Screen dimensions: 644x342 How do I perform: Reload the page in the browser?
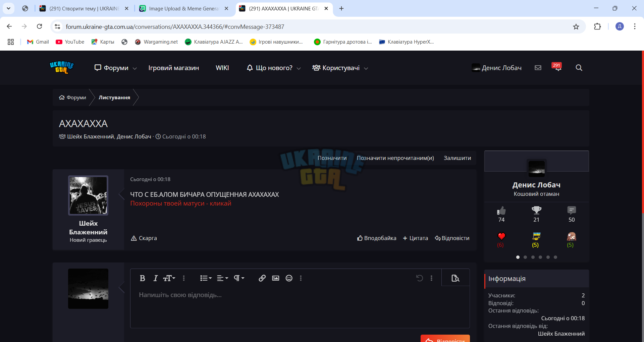click(40, 26)
